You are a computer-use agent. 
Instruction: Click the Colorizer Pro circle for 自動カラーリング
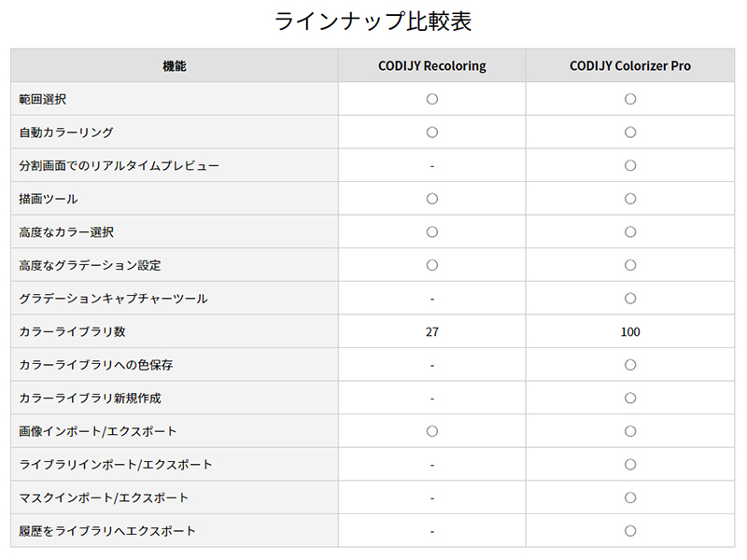tap(630, 133)
